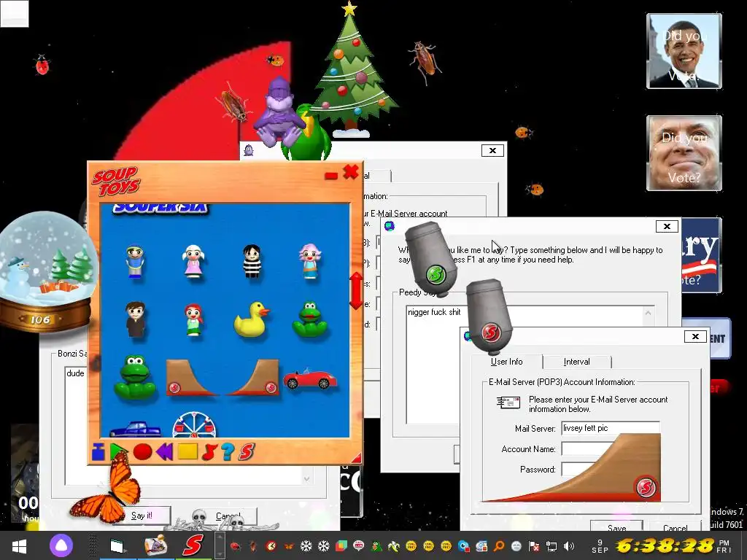Start playback with green play arrow
The height and width of the screenshot is (560, 747).
click(118, 451)
